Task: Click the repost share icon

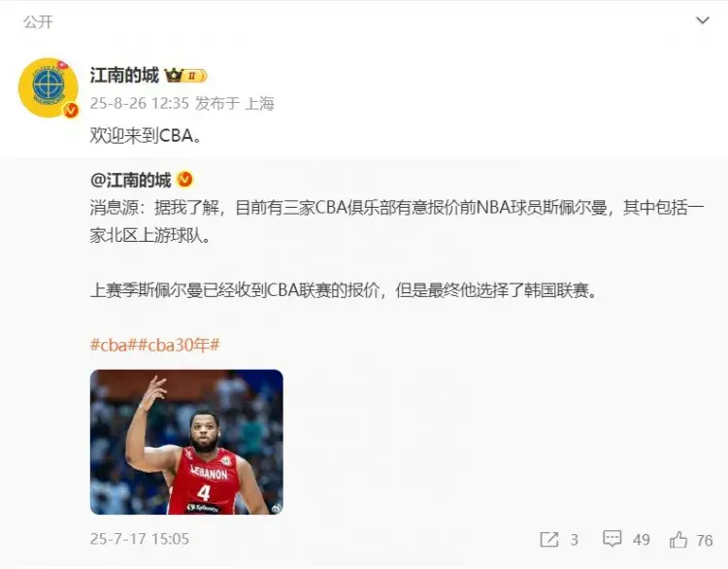Action: (549, 539)
